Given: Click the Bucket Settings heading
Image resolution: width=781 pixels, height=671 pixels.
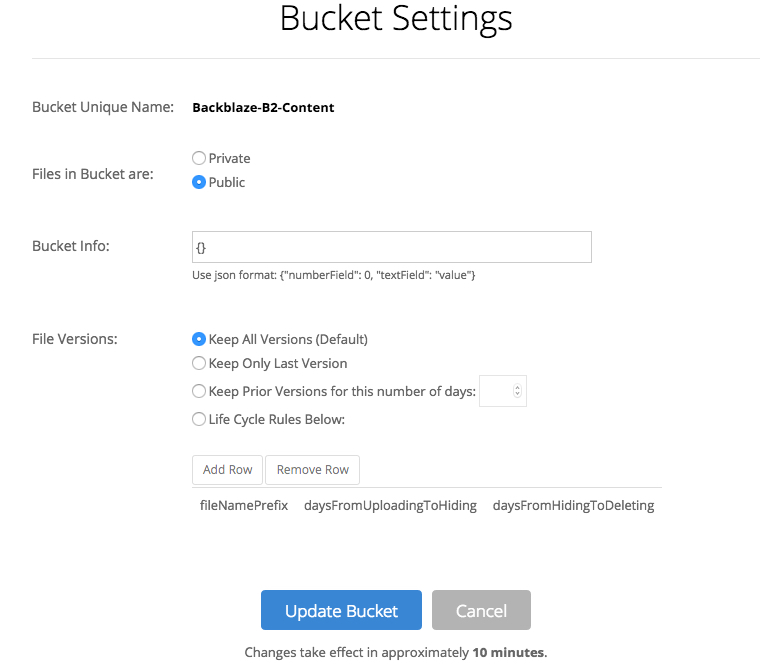Looking at the screenshot, I should click(x=396, y=19).
